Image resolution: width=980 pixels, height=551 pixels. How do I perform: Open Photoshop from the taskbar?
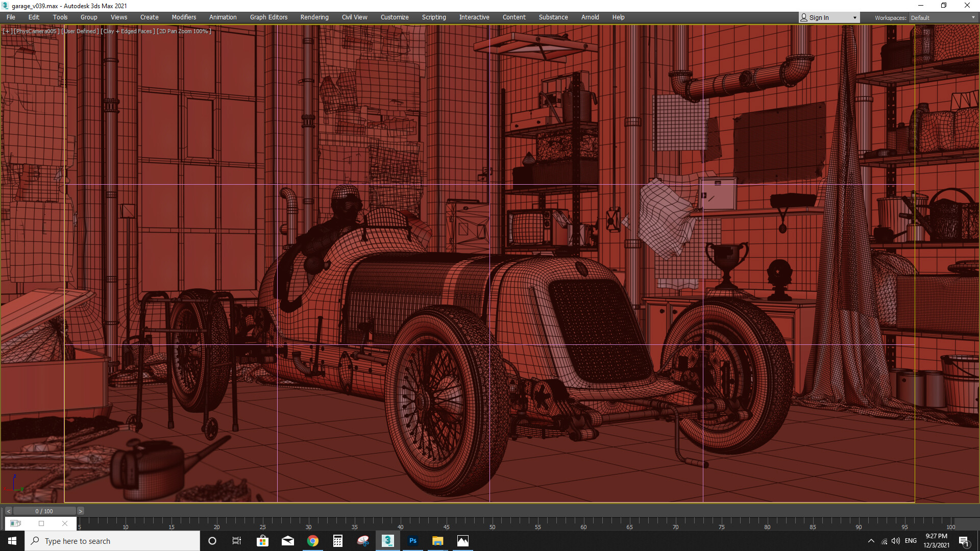pos(413,541)
